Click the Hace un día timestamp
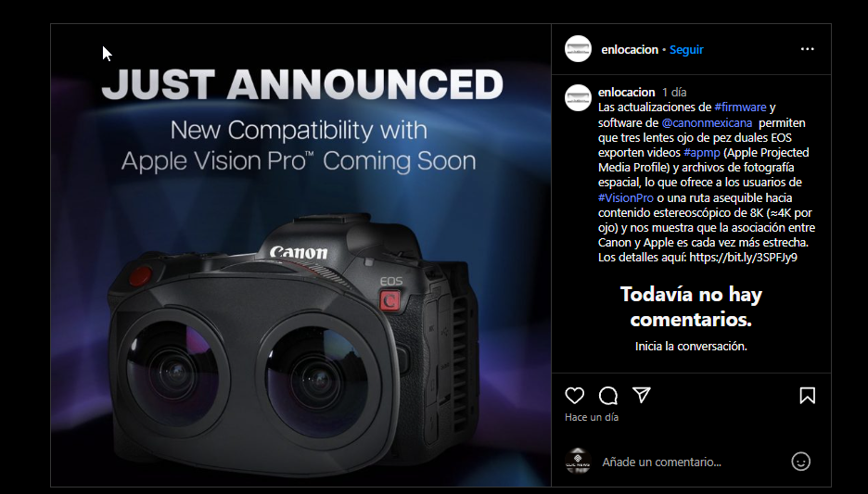This screenshot has height=494, width=868. (x=592, y=417)
